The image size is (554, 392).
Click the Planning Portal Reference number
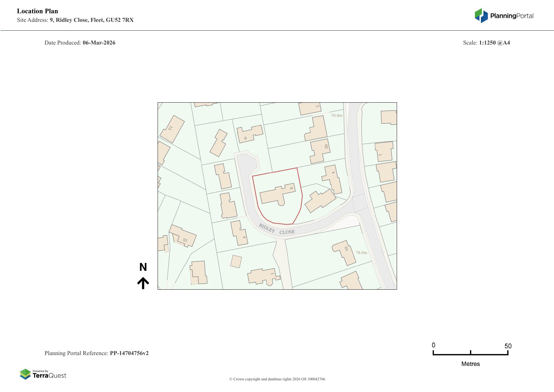[129, 353]
